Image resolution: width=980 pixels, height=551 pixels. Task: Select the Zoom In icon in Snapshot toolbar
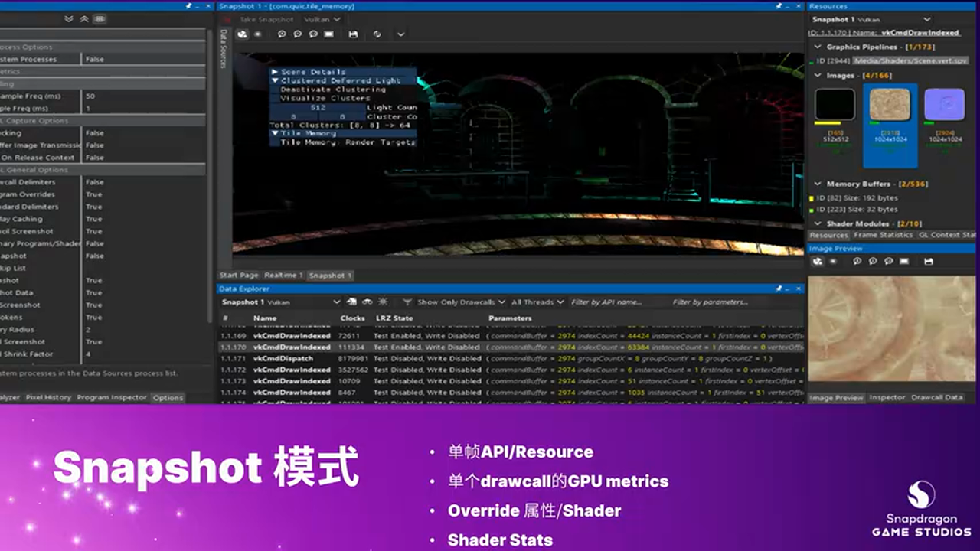click(x=282, y=34)
